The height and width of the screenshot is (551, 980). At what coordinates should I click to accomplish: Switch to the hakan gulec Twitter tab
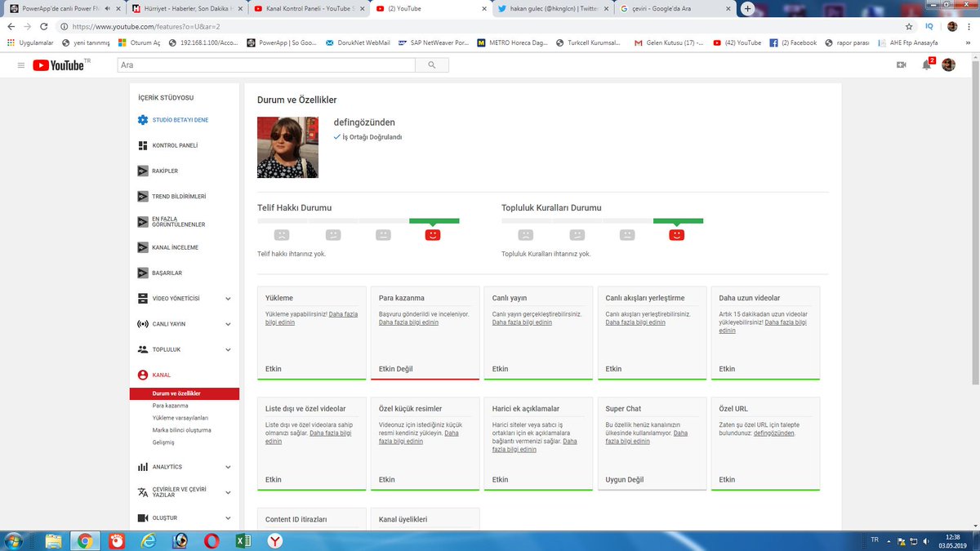pyautogui.click(x=552, y=8)
